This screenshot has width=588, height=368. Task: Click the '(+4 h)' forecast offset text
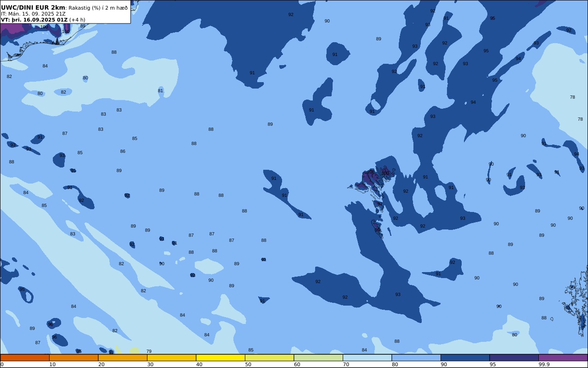pyautogui.click(x=77, y=20)
